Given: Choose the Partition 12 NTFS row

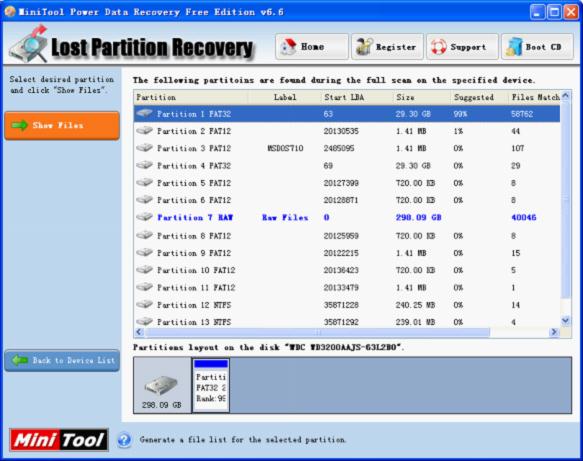Looking at the screenshot, I should coord(347,305).
